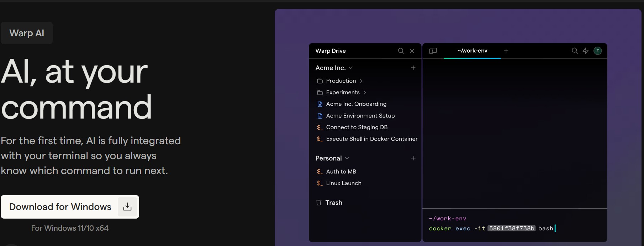
Task: Click the For Windows 11/10 x64 text
Action: [70, 228]
